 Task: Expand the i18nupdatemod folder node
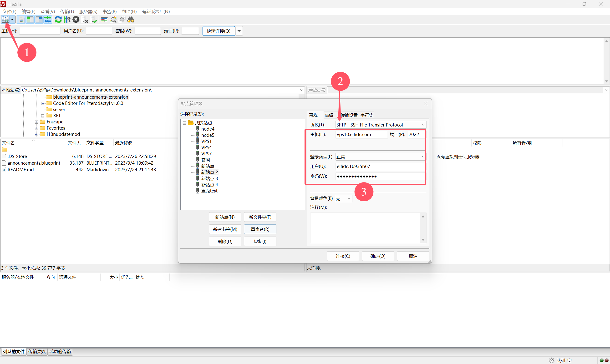pos(36,134)
